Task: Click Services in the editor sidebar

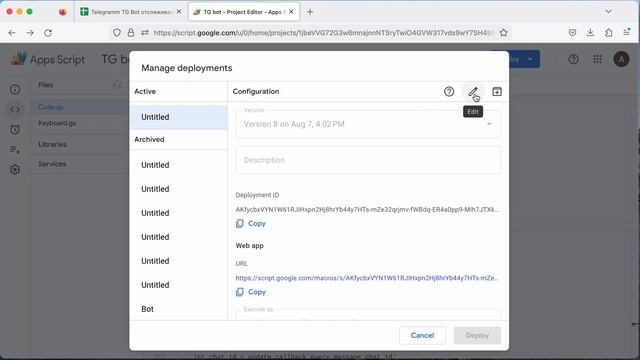Action: [x=52, y=164]
